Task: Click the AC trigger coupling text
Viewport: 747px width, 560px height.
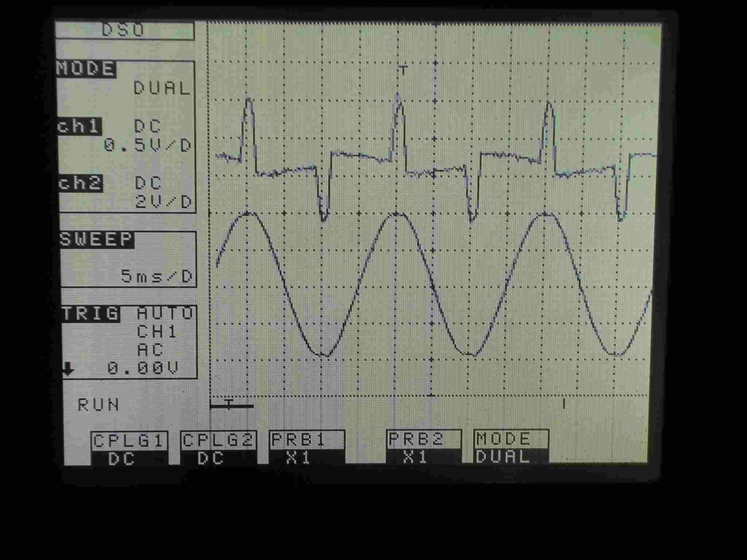Action: tap(150, 350)
